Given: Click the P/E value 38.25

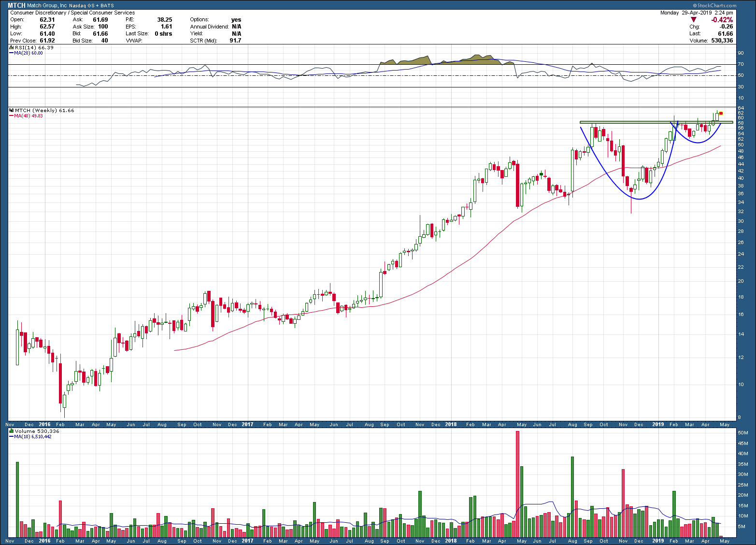Looking at the screenshot, I should 165,20.
